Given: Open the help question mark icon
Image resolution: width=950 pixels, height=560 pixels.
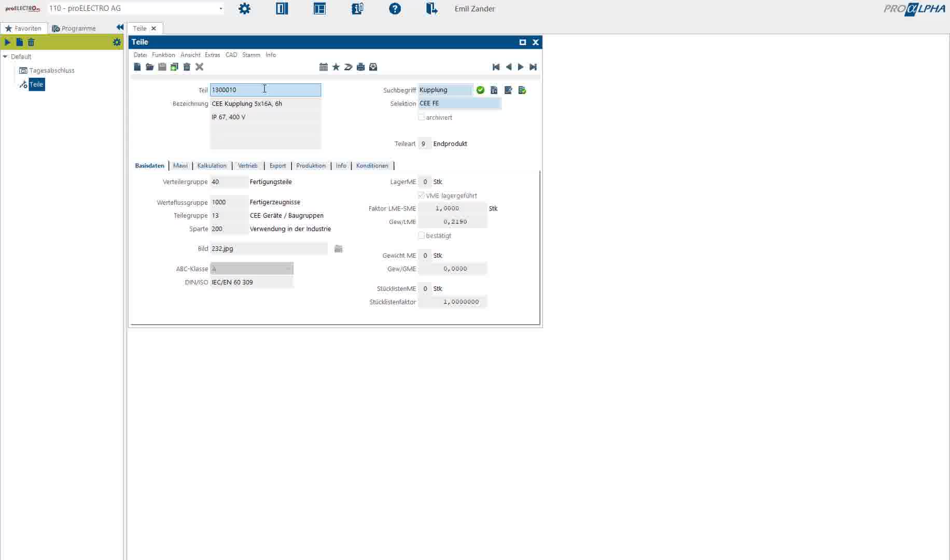Looking at the screenshot, I should (395, 9).
